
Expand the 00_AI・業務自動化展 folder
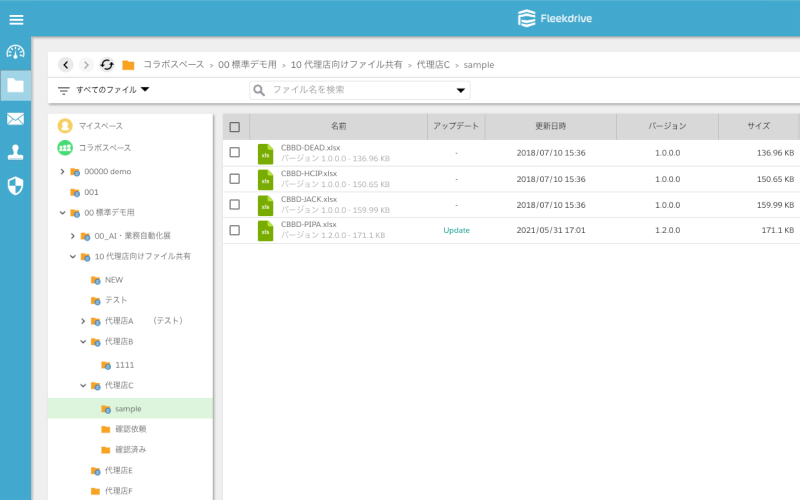coord(72,236)
